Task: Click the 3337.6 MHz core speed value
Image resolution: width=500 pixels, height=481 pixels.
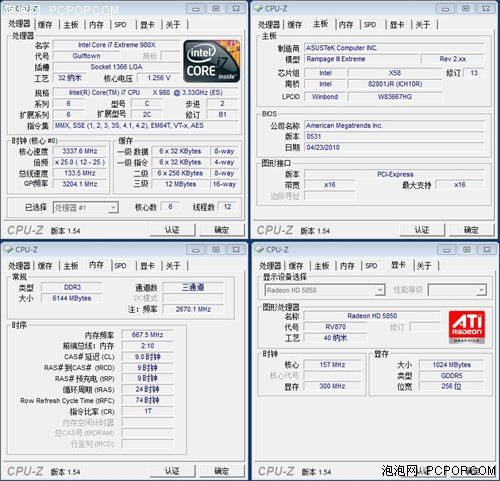Action: tap(80, 151)
